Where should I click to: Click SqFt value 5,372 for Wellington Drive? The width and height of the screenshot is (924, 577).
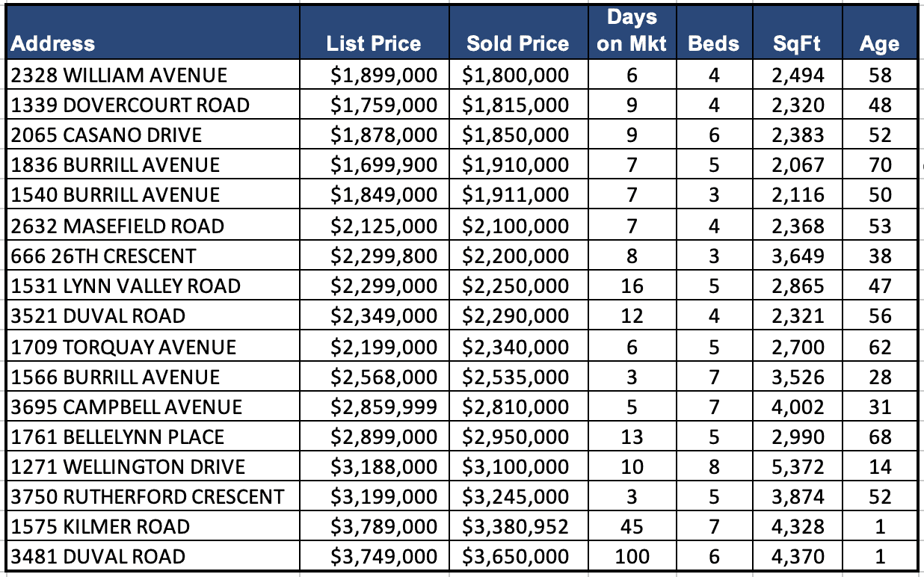pyautogui.click(x=798, y=467)
